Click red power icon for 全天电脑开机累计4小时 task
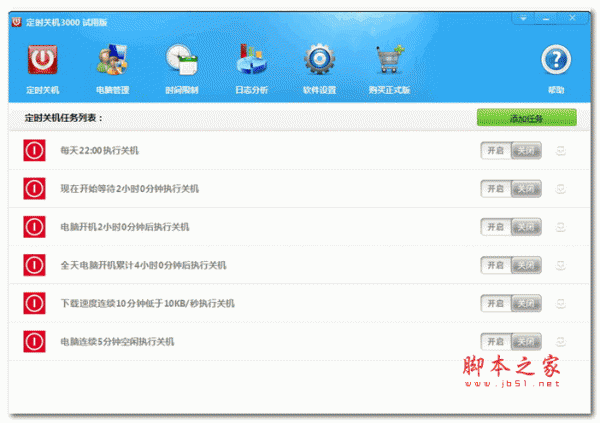The width and height of the screenshot is (600, 423). [34, 265]
